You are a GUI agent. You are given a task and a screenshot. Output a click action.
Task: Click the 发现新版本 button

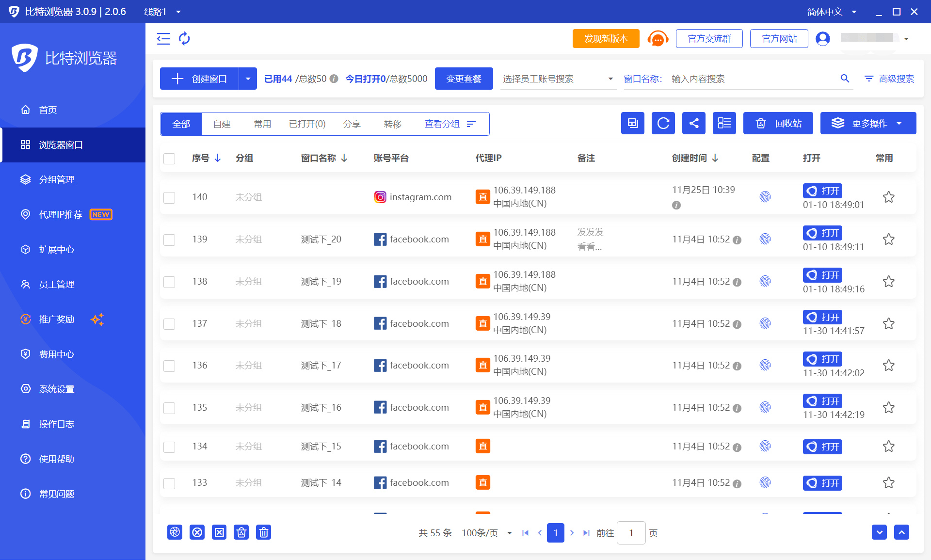(x=605, y=38)
